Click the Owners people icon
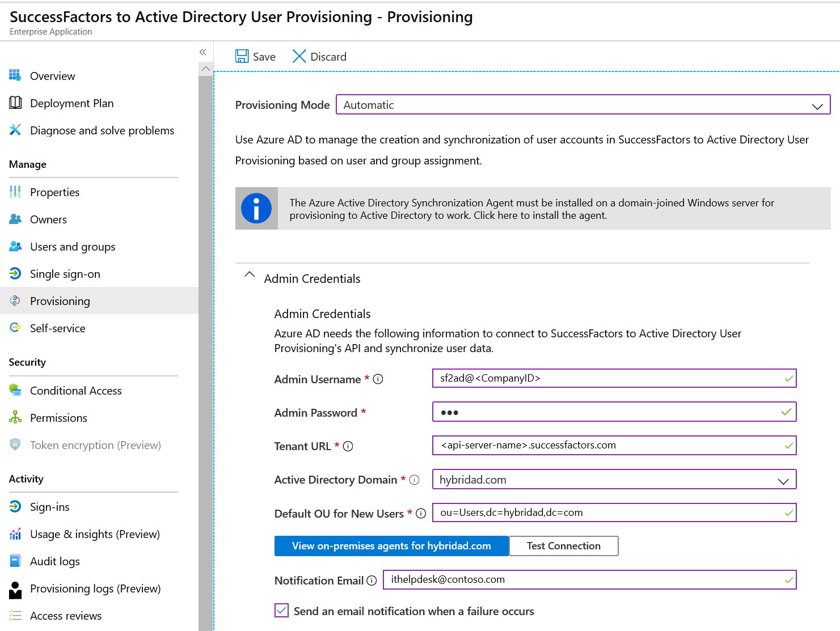This screenshot has width=840, height=631. coord(15,219)
